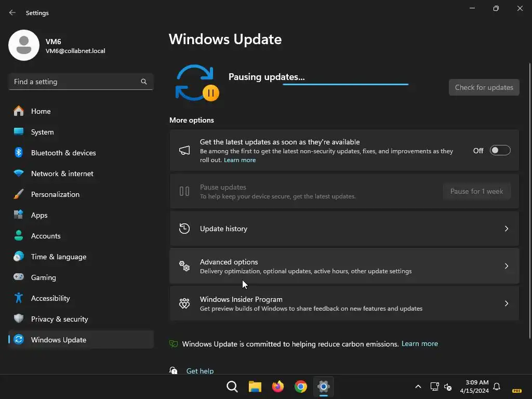
Task: Open Apps settings section
Action: (x=81, y=215)
